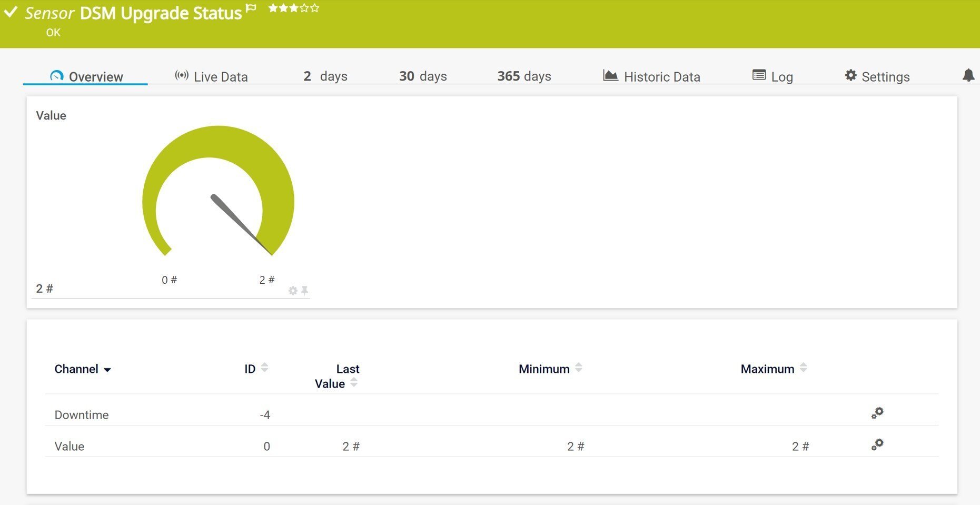The height and width of the screenshot is (505, 980).
Task: Pin the Value gauge with the pin icon
Action: tap(304, 290)
